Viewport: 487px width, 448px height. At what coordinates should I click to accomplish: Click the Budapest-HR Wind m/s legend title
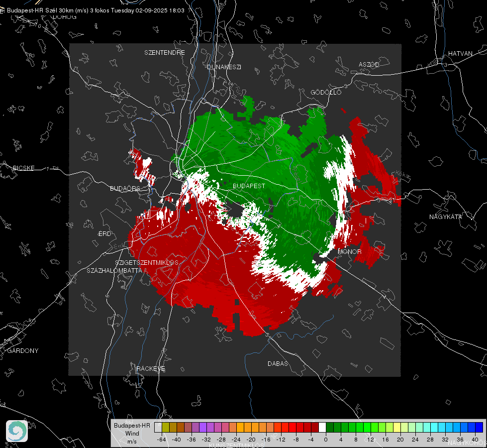click(132, 434)
